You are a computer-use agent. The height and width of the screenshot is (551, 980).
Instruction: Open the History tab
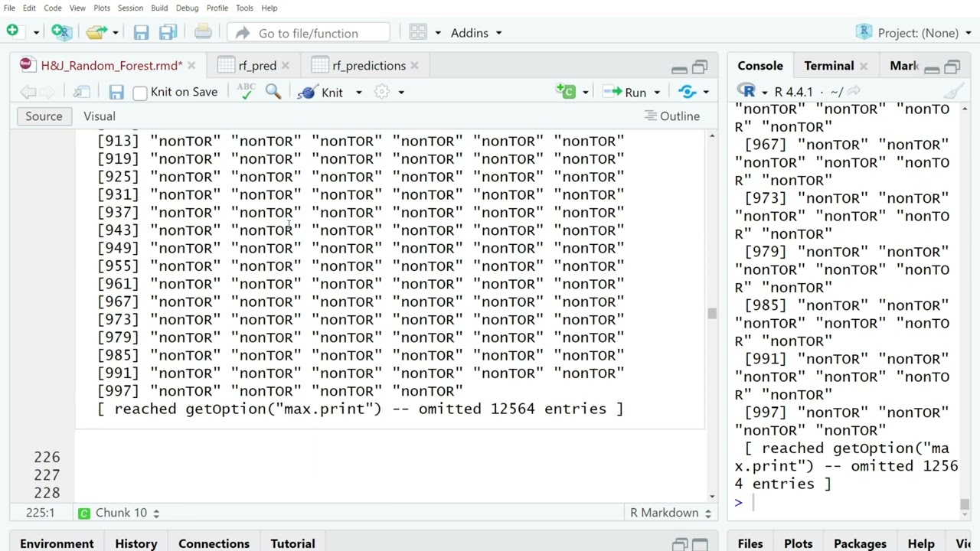pyautogui.click(x=136, y=543)
